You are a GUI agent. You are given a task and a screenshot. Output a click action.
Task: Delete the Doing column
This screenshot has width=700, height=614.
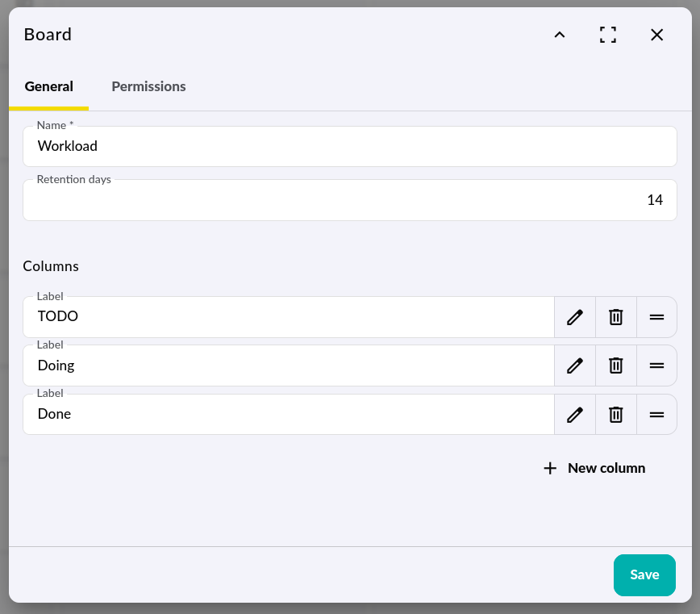pyautogui.click(x=615, y=365)
